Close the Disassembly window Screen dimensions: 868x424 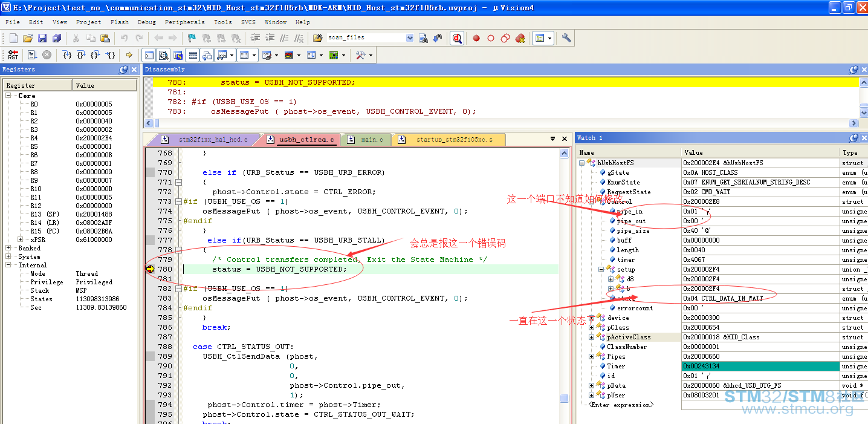[x=863, y=70]
